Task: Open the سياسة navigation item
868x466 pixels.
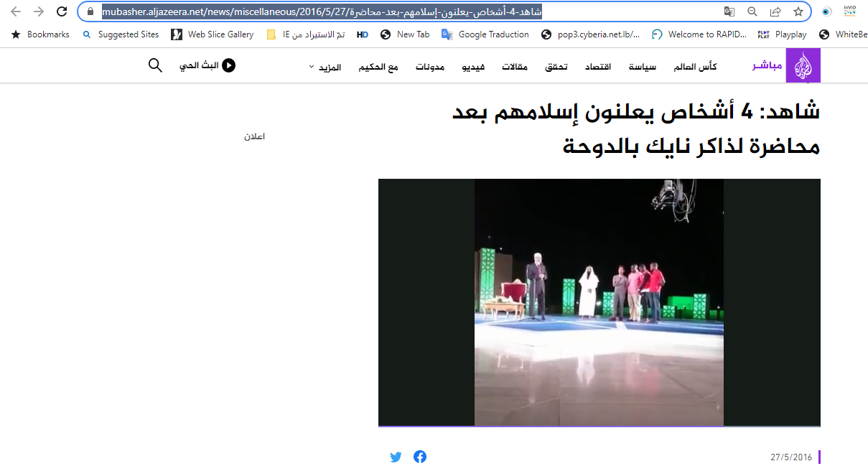Action: click(642, 67)
